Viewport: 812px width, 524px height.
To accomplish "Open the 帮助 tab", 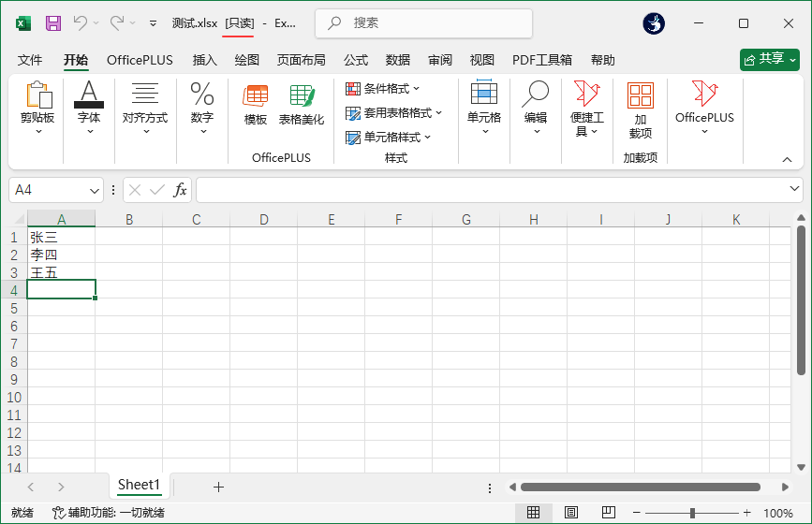I will point(603,60).
